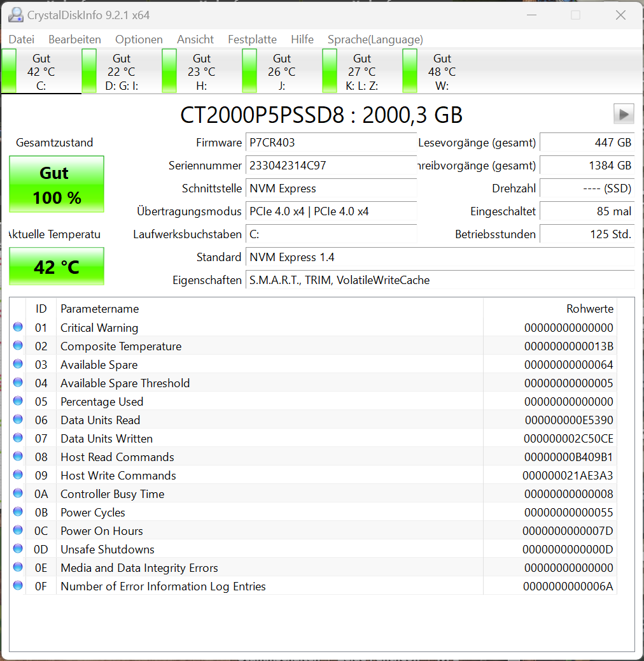Viewport: 644px width, 661px height.
Task: Click status dot for Critical Warning
Action: [18, 327]
